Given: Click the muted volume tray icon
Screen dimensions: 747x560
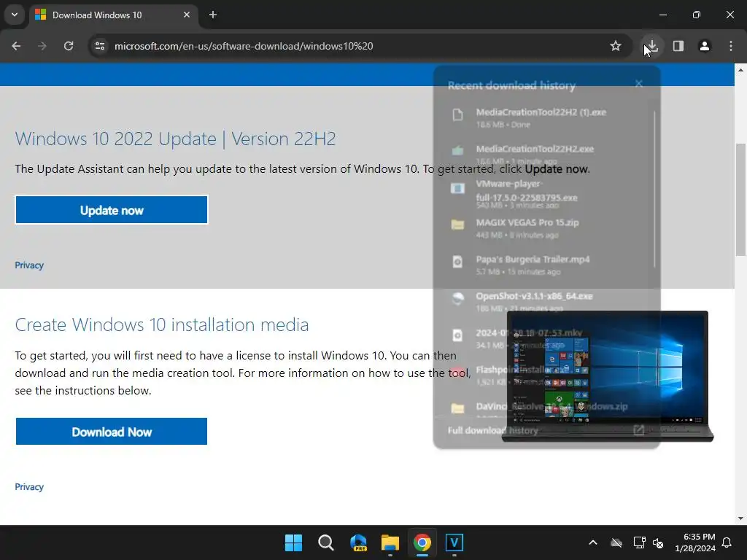Looking at the screenshot, I should [x=658, y=542].
